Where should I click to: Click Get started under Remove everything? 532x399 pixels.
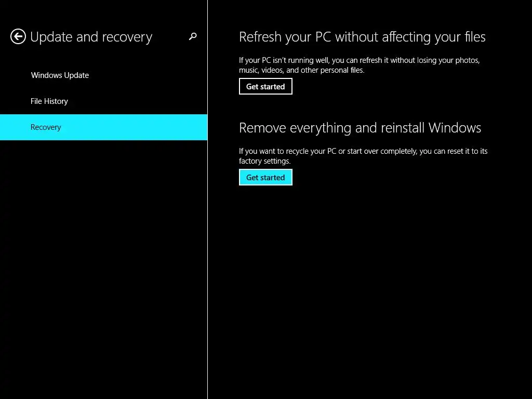pos(265,178)
